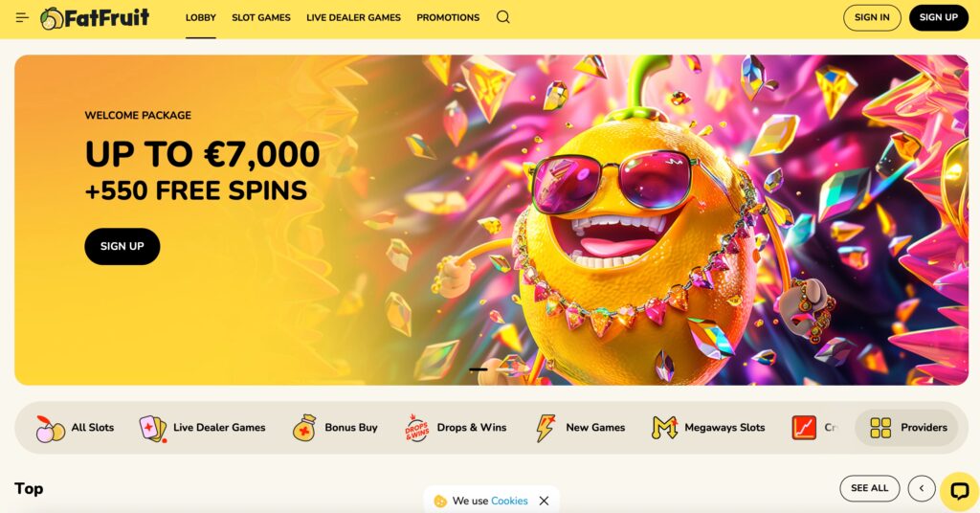
Task: Go to previous Top games slide
Action: coord(922,489)
